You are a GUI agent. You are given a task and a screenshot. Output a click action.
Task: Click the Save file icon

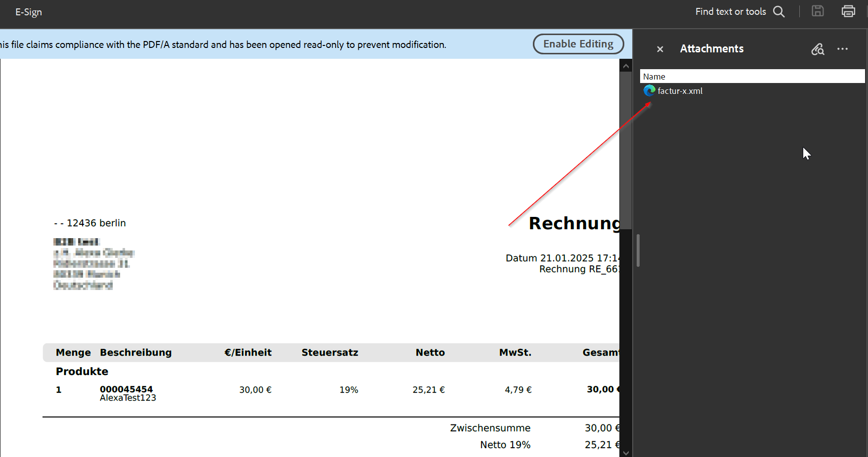point(818,11)
